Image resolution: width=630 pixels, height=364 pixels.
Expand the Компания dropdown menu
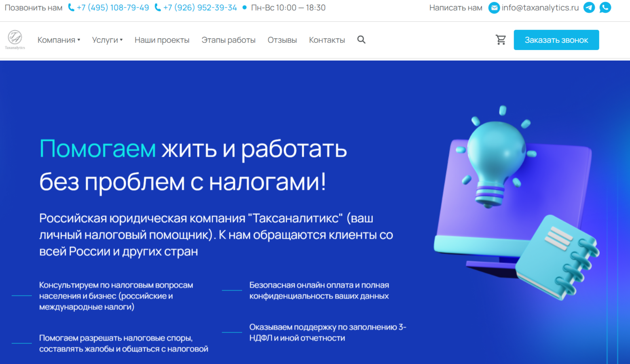pos(59,40)
